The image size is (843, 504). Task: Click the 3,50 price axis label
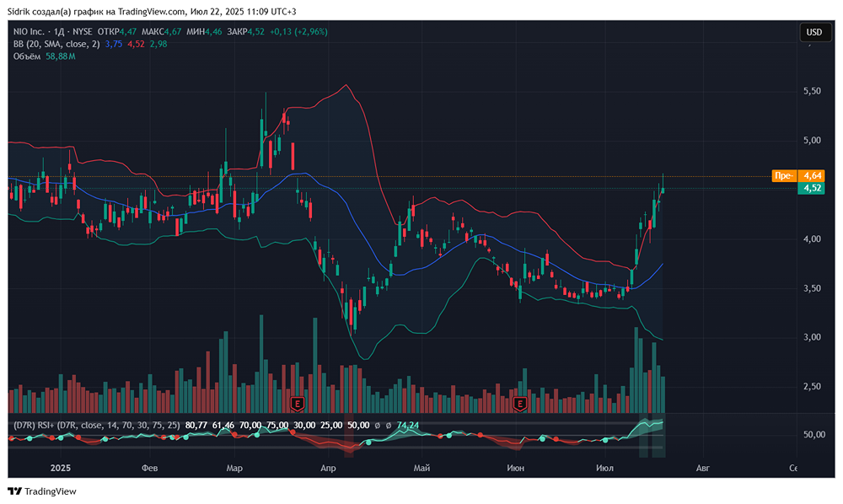pyautogui.click(x=812, y=288)
